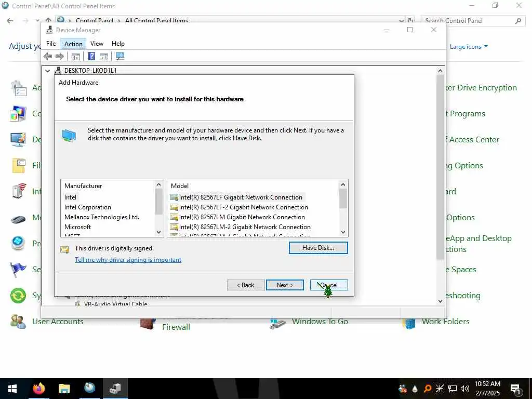Click the volume speaker tray icon
This screenshot has width=532, height=399.
point(464,389)
